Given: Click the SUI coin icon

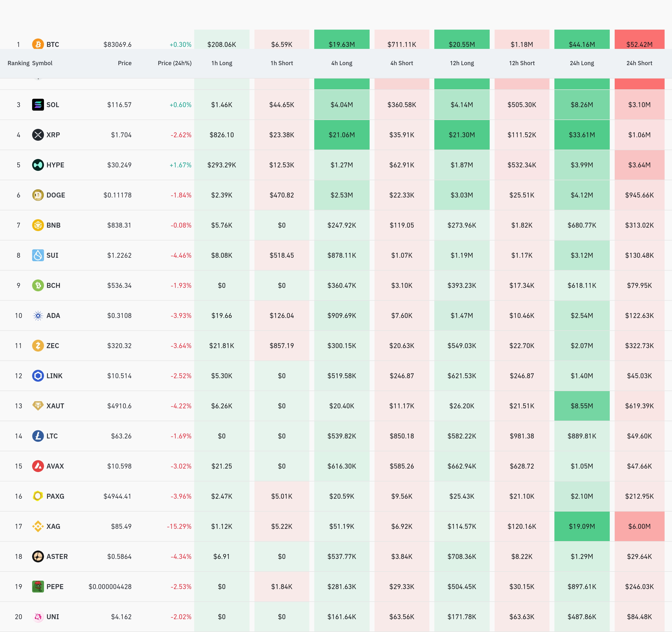Looking at the screenshot, I should [38, 255].
